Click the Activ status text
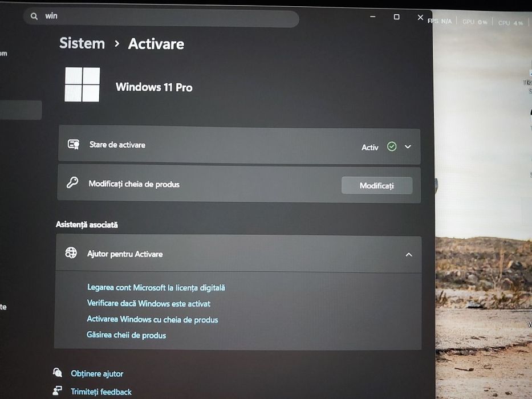532x399 pixels. (x=370, y=147)
